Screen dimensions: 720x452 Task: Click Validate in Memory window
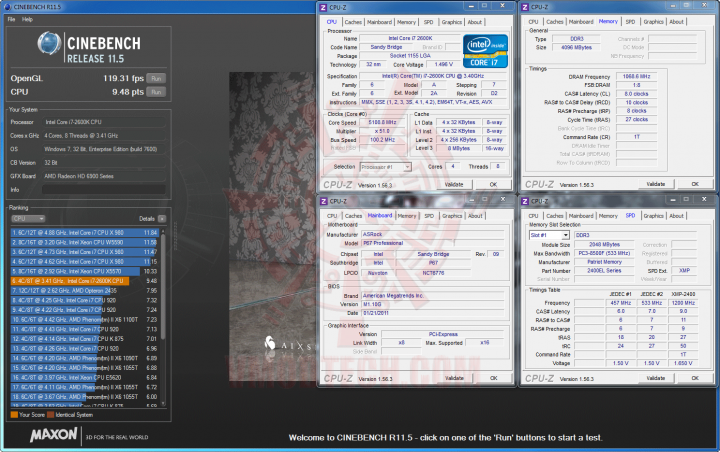click(x=656, y=184)
